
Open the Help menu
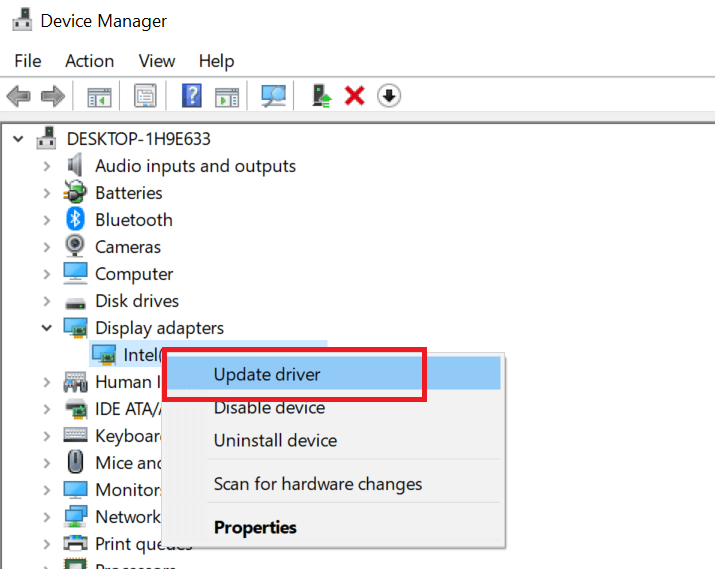coord(216,61)
